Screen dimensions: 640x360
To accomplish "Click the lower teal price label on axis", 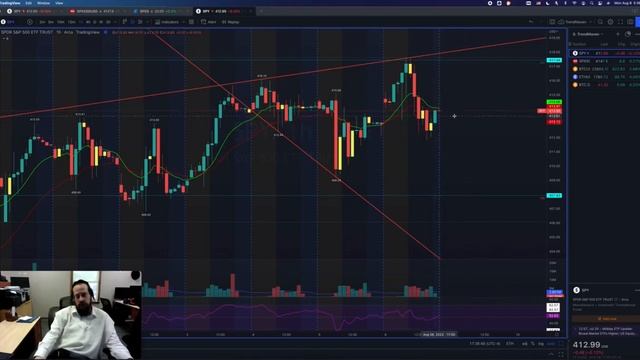I will (554, 196).
